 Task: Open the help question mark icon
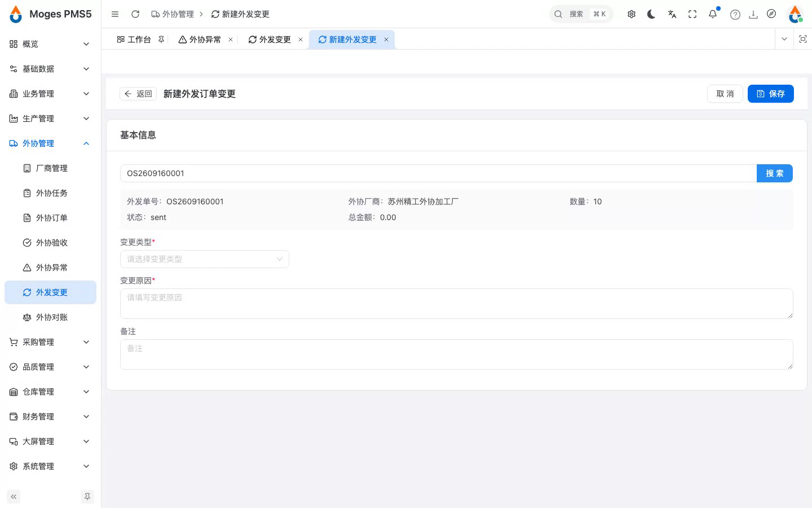click(735, 15)
